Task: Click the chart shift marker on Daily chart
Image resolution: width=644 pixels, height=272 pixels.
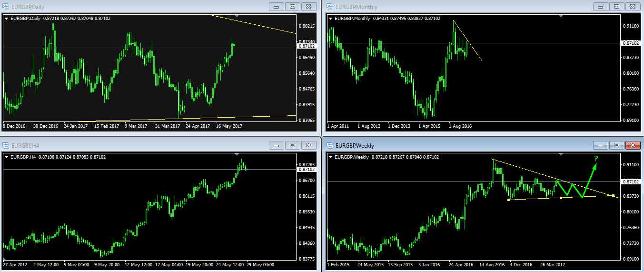Action: coord(237,16)
